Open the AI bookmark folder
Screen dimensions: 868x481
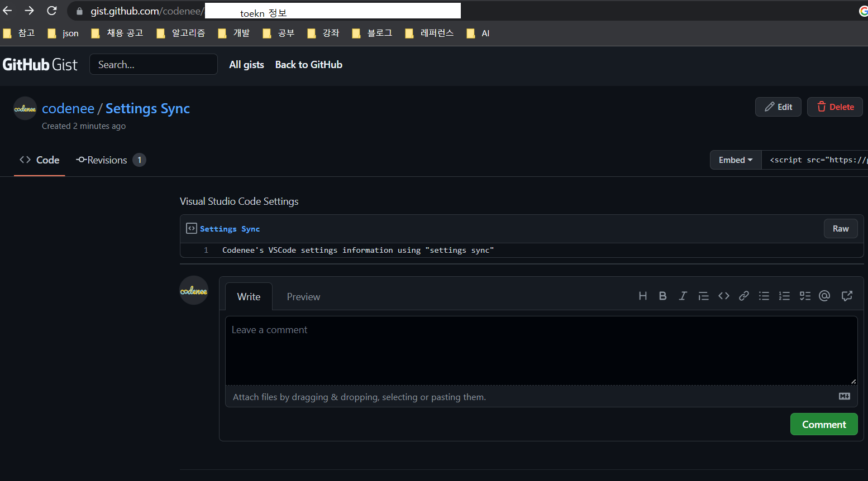click(478, 33)
